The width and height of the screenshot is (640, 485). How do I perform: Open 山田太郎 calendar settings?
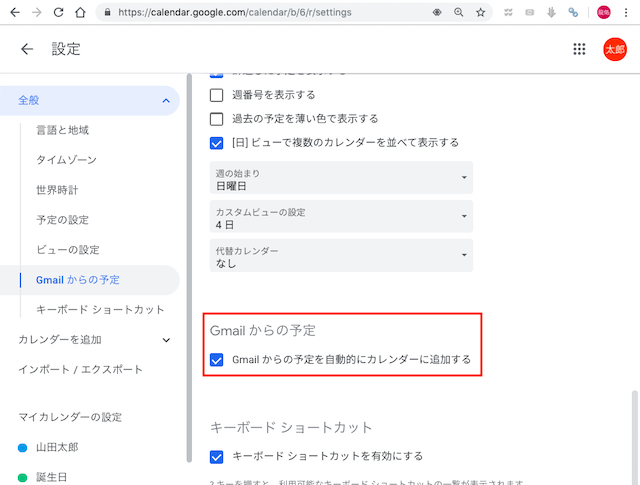pos(57,447)
